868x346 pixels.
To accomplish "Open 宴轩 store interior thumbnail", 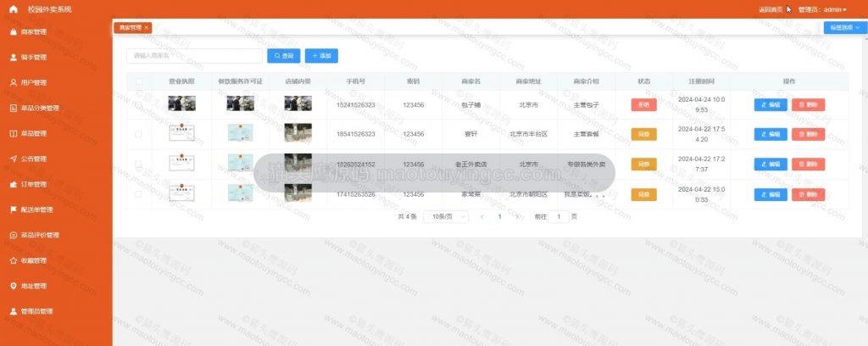I will coord(298,133).
